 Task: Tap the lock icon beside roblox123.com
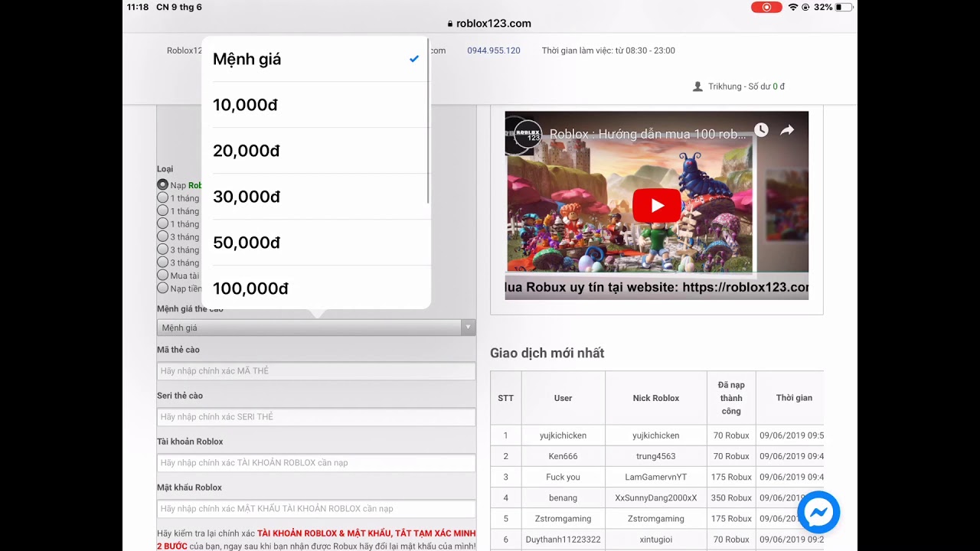click(x=450, y=24)
